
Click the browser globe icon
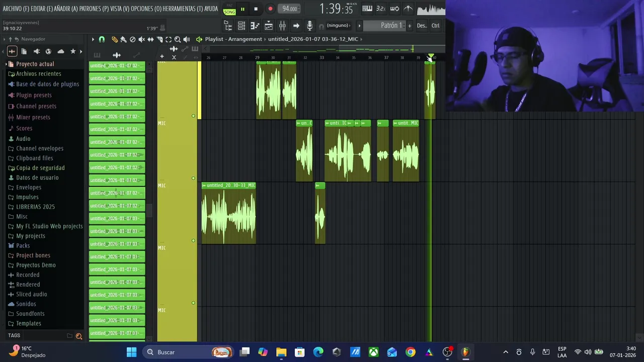coord(48,51)
